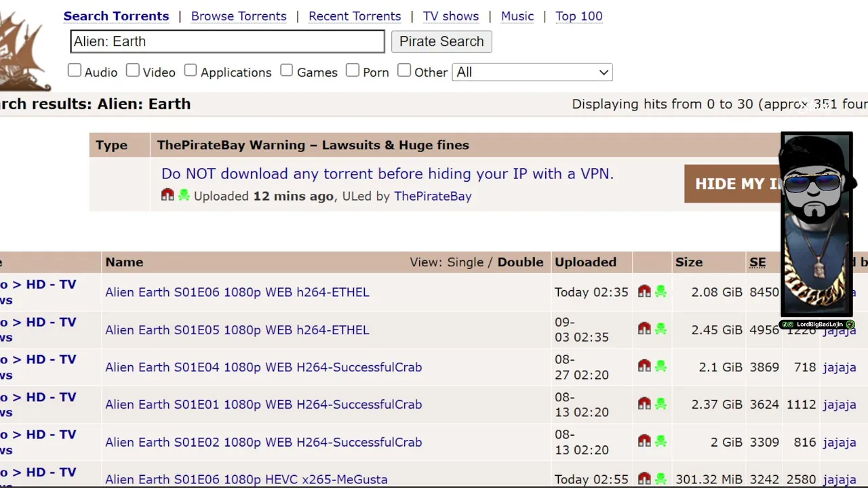The image size is (868, 488).
Task: Click the Pirate Bay ship logo
Action: tap(24, 51)
